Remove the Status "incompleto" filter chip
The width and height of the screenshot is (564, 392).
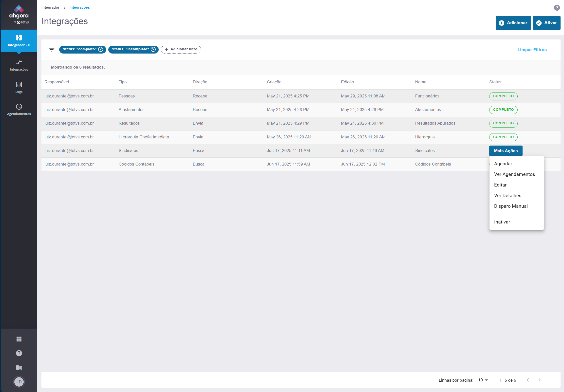(153, 49)
